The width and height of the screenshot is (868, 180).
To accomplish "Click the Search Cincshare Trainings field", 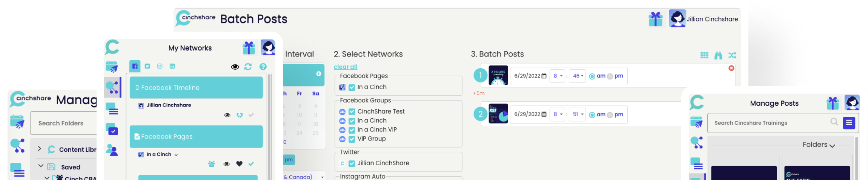I will click(767, 123).
